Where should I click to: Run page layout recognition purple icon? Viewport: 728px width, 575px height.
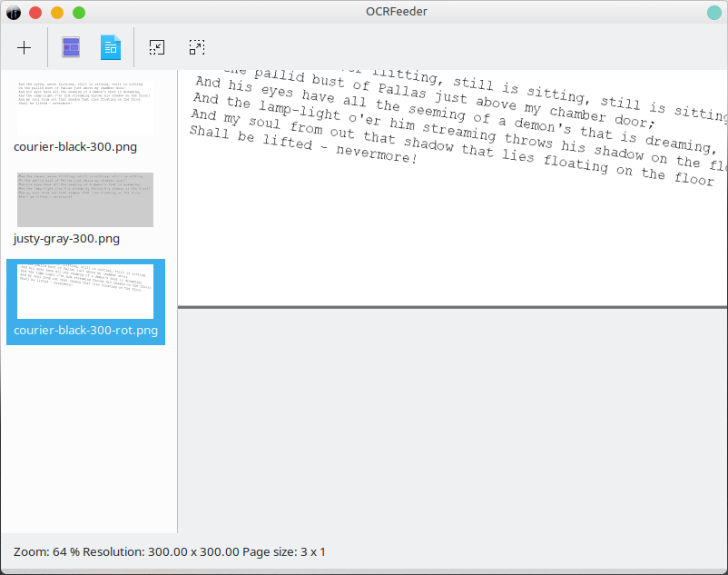[71, 47]
